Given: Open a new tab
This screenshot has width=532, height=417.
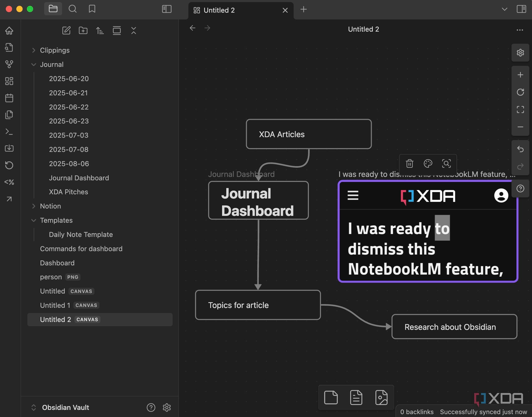Looking at the screenshot, I should pyautogui.click(x=303, y=9).
